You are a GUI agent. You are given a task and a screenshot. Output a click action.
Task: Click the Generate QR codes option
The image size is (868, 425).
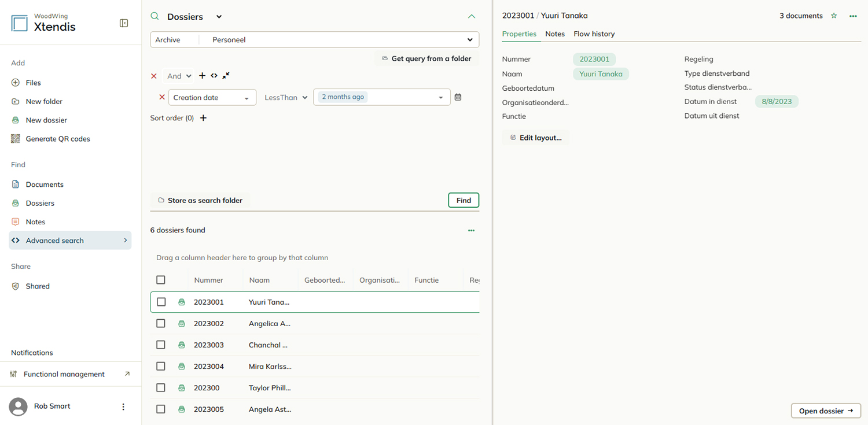point(51,139)
